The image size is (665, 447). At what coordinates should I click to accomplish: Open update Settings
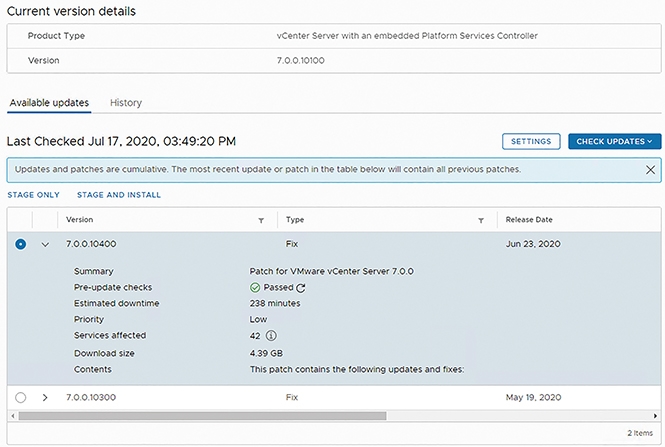531,142
